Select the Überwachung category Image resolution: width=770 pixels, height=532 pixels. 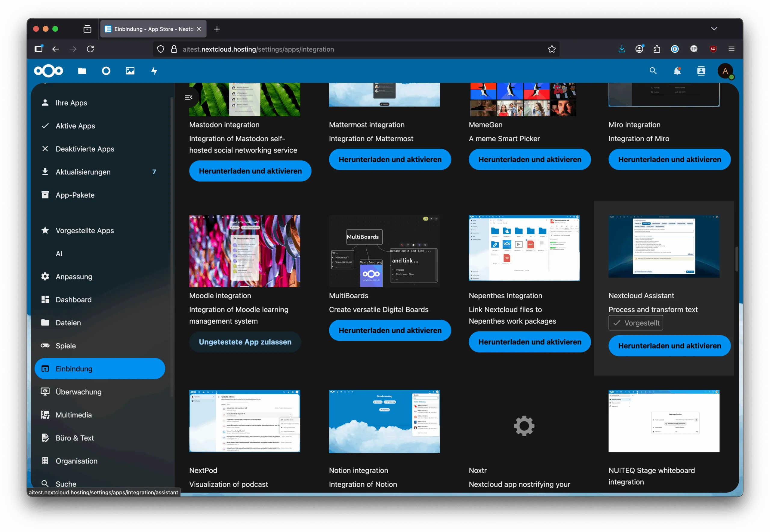click(100, 391)
